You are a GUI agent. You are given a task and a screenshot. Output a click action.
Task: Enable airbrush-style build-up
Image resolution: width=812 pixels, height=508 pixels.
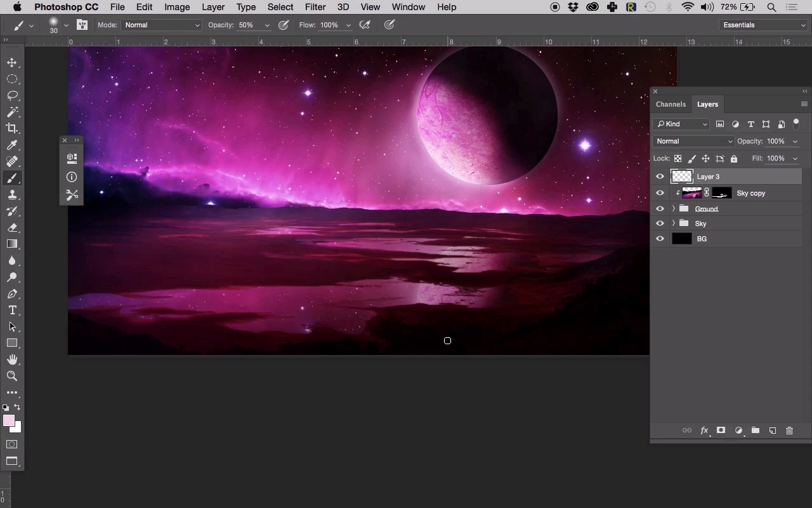click(365, 25)
